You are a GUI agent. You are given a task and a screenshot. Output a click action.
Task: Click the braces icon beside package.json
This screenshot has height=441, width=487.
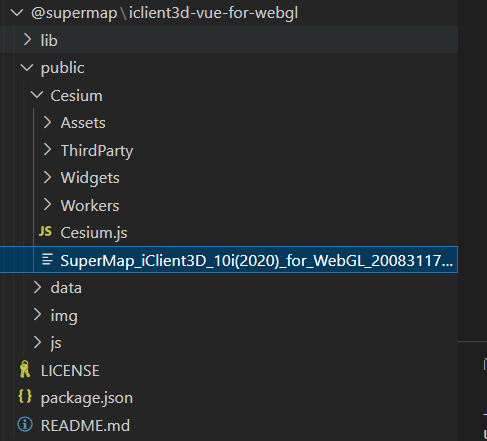25,397
